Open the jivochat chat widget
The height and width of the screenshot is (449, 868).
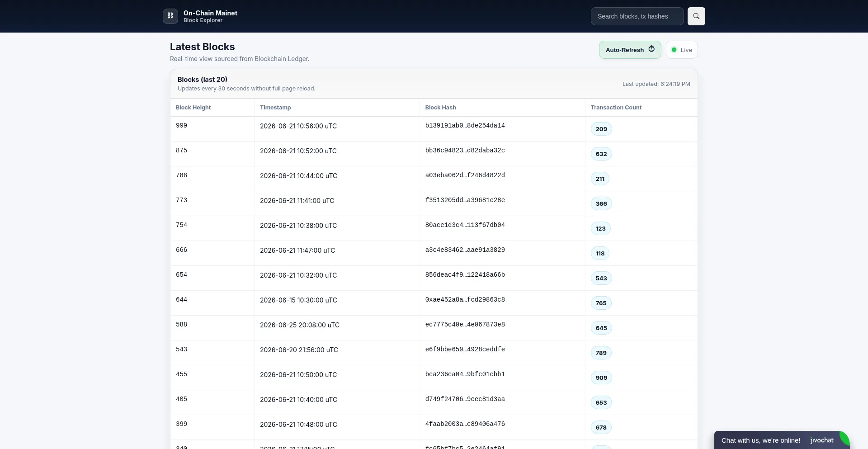782,440
